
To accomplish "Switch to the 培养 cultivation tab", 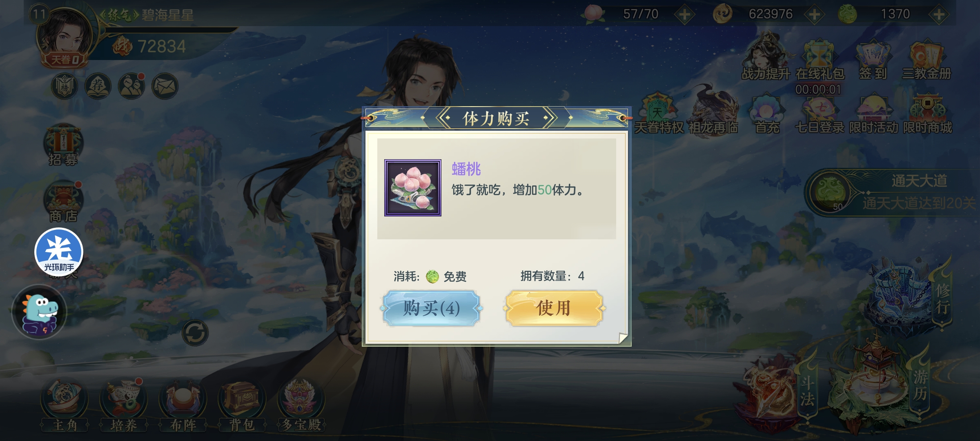I will (124, 405).
